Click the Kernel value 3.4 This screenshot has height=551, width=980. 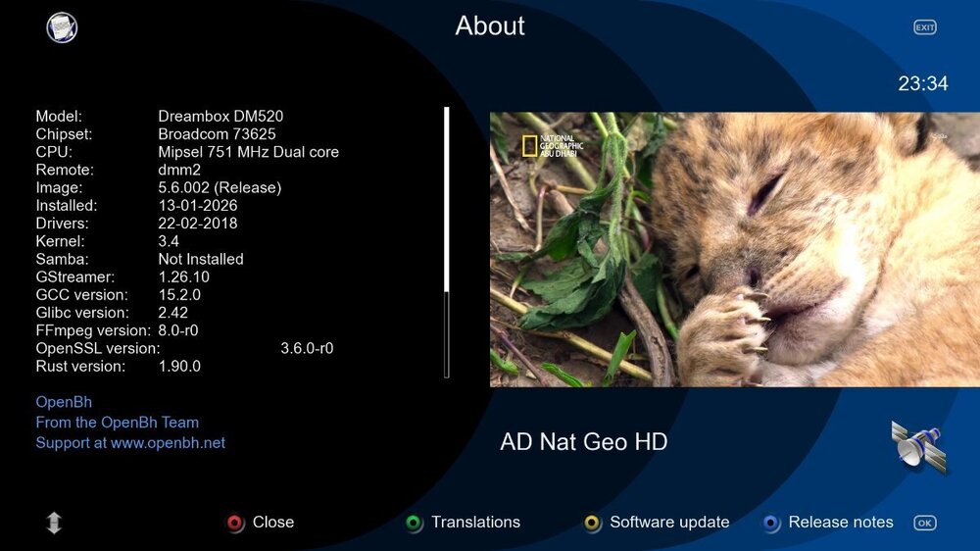tap(169, 241)
